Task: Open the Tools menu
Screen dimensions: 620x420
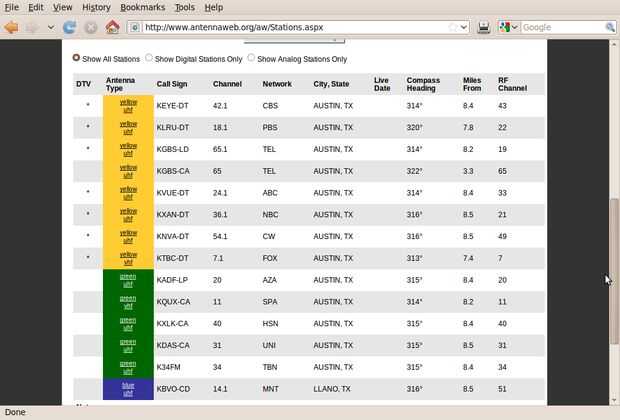Action: click(x=185, y=8)
